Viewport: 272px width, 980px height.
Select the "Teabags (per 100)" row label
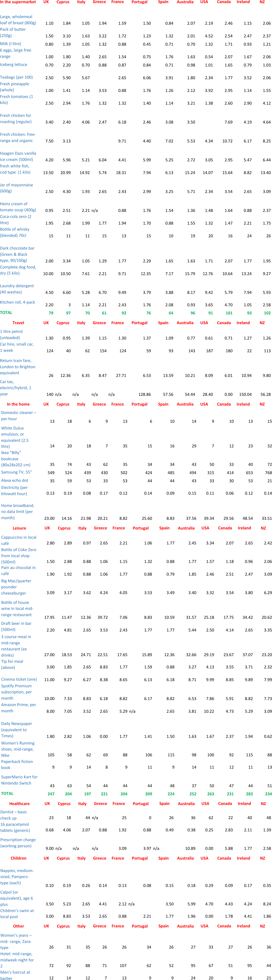point(16,77)
